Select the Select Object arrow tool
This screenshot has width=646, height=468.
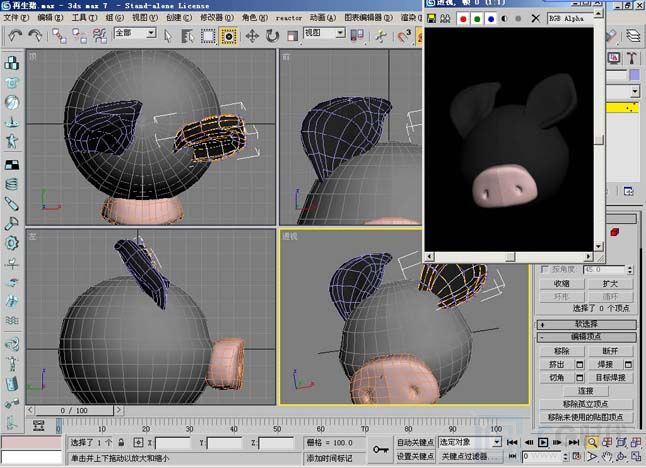[167, 36]
